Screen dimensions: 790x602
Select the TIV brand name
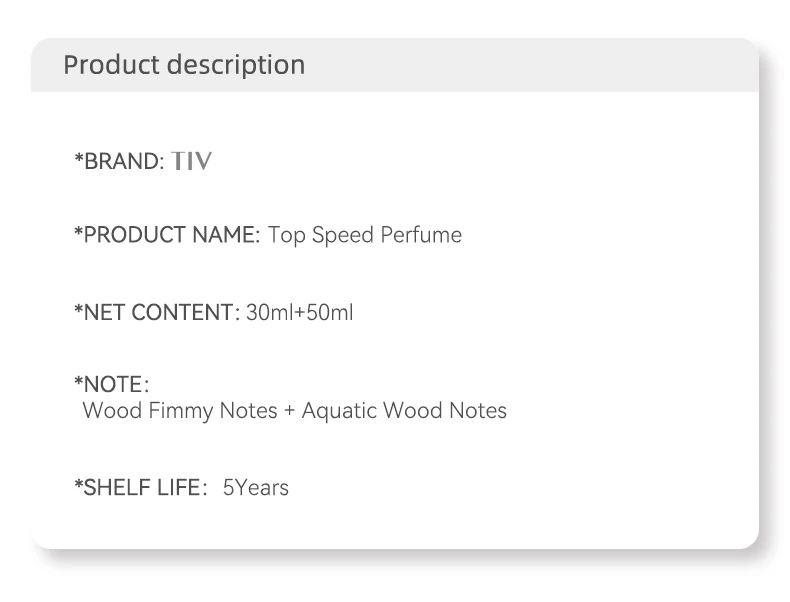[192, 161]
